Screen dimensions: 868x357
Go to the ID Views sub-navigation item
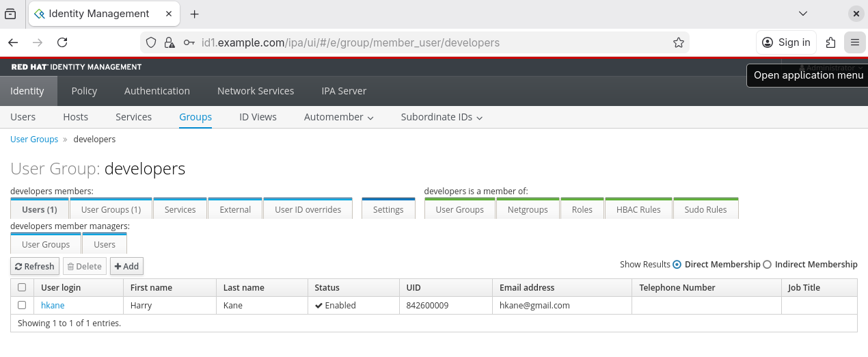258,117
